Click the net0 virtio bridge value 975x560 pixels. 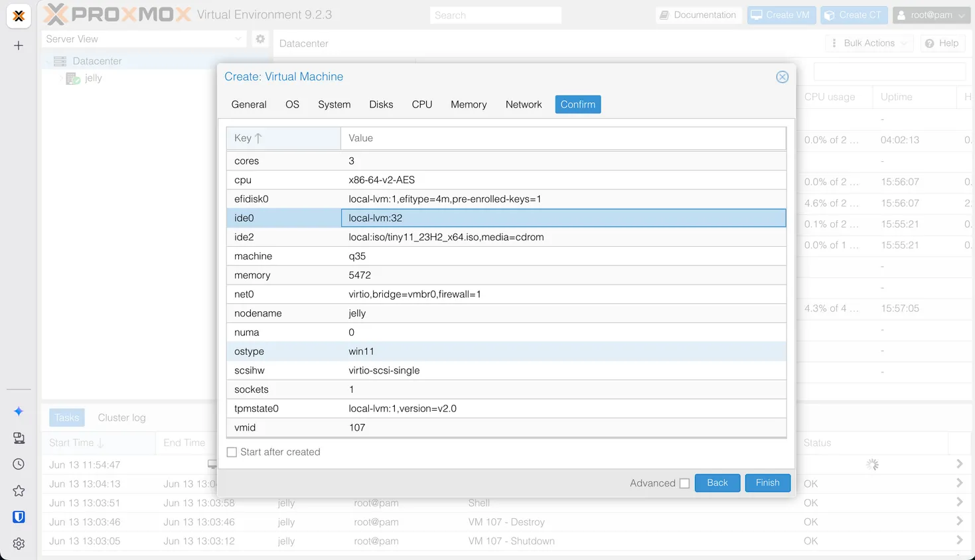point(415,294)
